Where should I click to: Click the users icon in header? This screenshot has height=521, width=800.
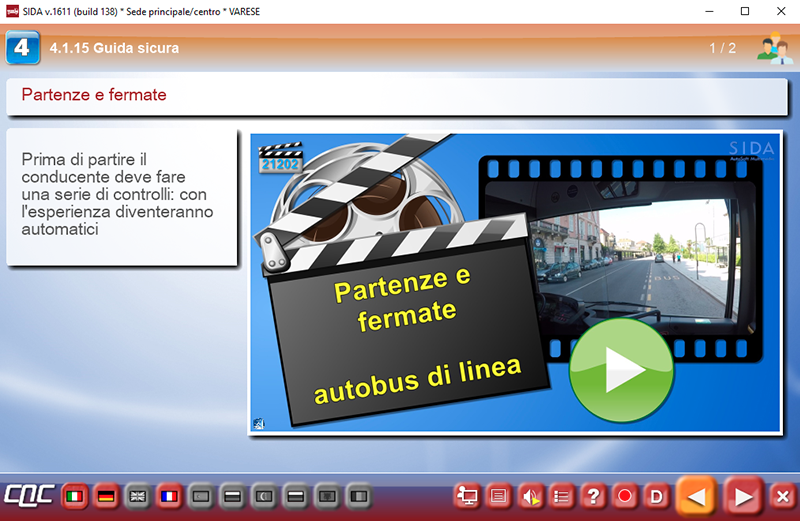pyautogui.click(x=773, y=48)
